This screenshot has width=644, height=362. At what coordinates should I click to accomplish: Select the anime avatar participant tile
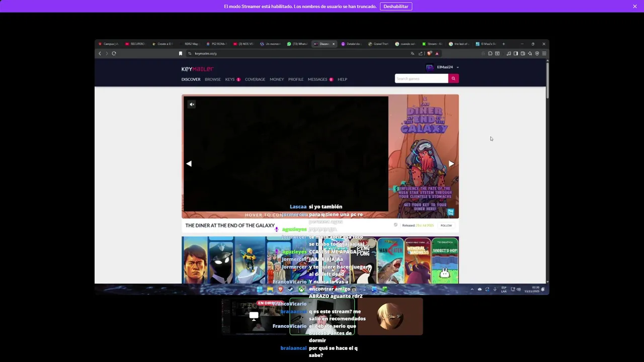390,316
